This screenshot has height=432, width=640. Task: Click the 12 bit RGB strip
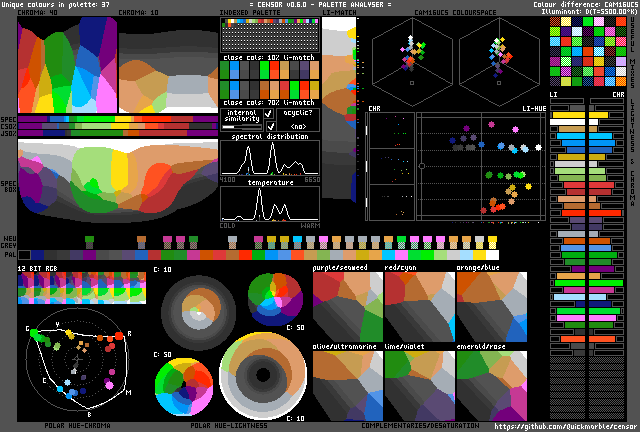(x=81, y=290)
